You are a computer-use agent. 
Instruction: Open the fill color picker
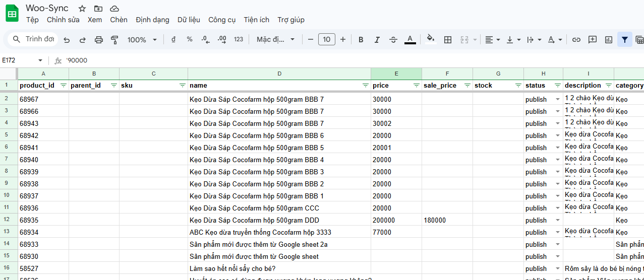pyautogui.click(x=430, y=39)
